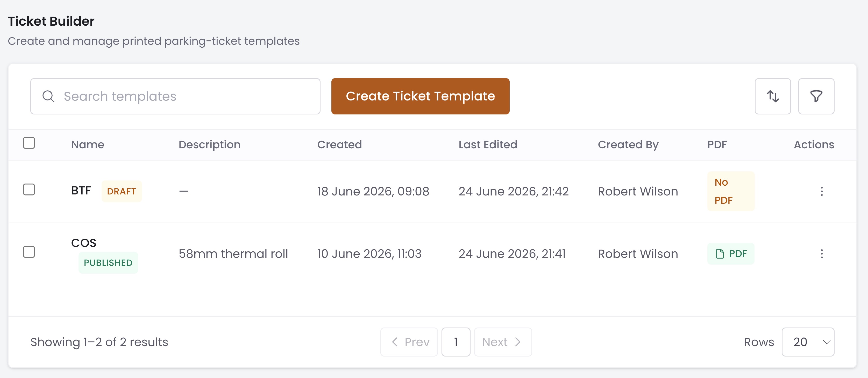Click last edited '24 June 2026, 21:41'
This screenshot has width=868, height=378.
(512, 253)
